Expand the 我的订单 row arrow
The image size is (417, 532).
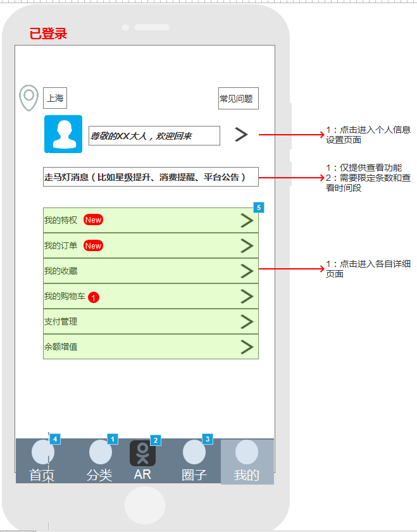247,245
